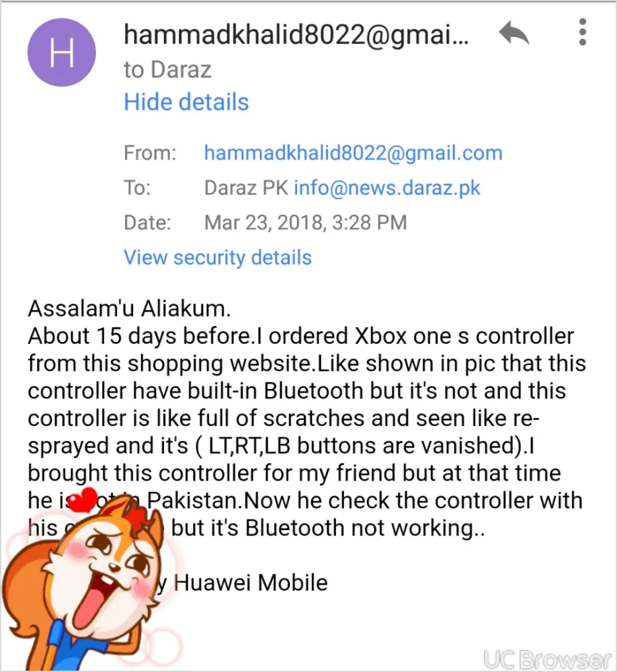Open View security details link
This screenshot has width=617, height=672.
217,257
